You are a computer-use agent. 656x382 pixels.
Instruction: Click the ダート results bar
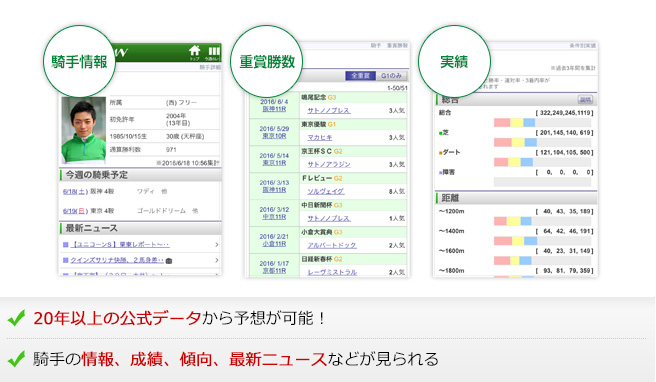click(x=542, y=162)
